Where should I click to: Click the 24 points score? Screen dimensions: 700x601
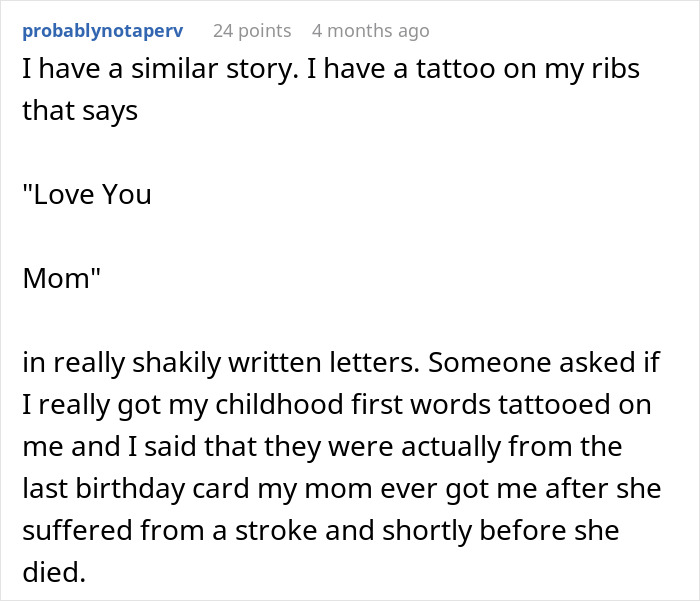(x=251, y=31)
